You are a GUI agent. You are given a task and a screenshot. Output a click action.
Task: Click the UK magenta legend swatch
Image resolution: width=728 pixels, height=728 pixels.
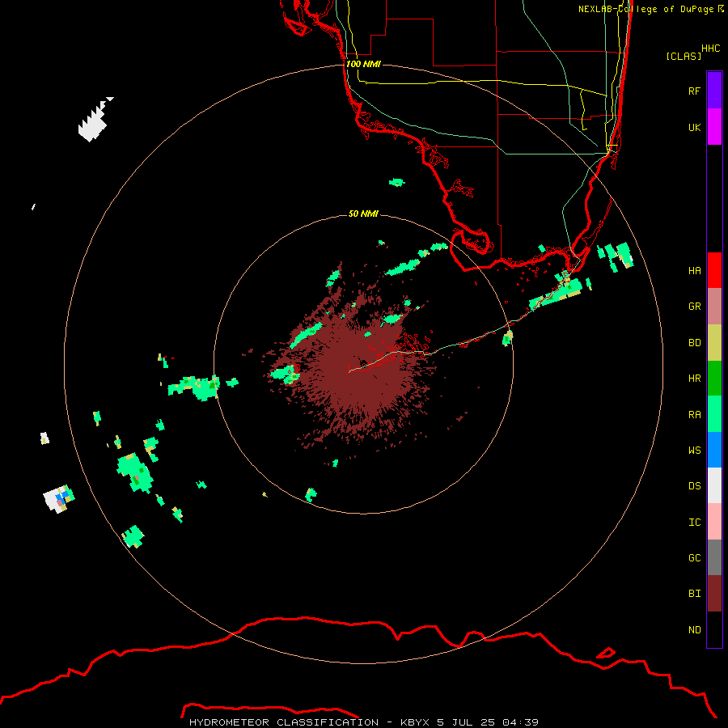tap(714, 127)
